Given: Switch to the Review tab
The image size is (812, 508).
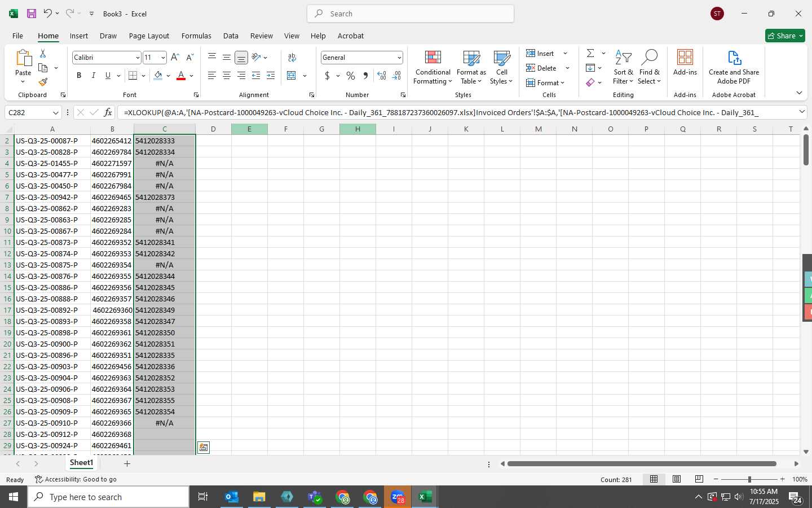Looking at the screenshot, I should (x=262, y=36).
